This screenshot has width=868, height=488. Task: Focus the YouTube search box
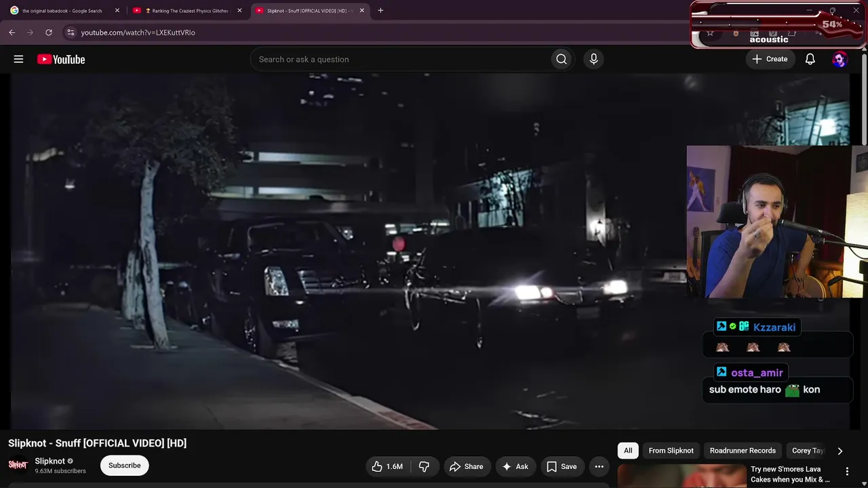click(x=400, y=59)
